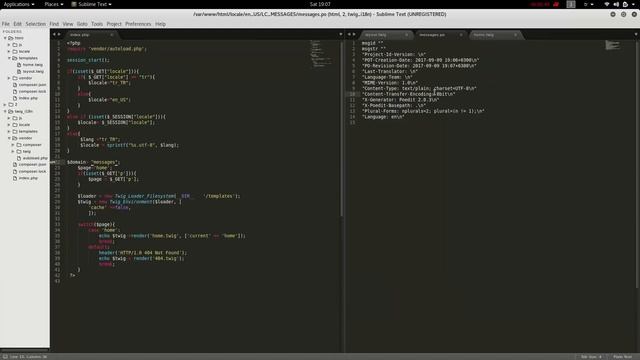The width and height of the screenshot is (640, 360).
Task: Open the Wi-Fi network indicator
Action: point(607,4)
